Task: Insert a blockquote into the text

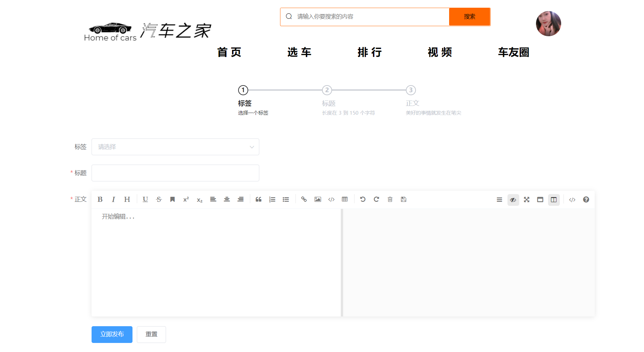Action: tap(258, 199)
